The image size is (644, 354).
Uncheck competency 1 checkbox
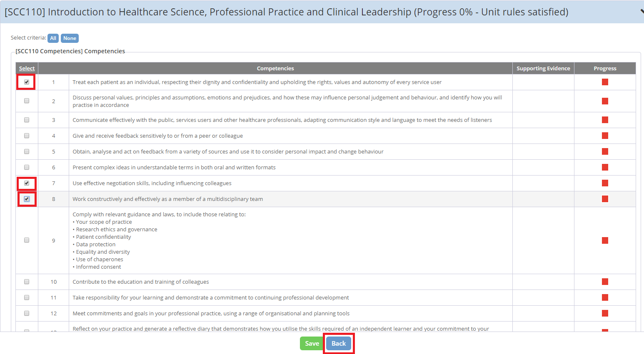tap(27, 82)
